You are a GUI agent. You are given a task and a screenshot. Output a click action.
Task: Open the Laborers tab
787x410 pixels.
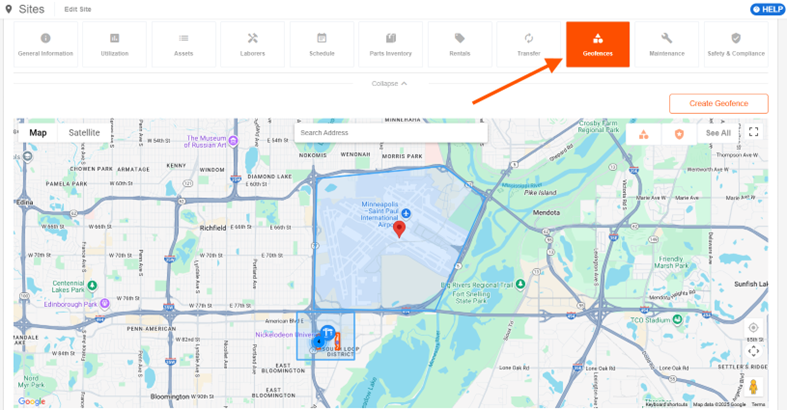(252, 44)
